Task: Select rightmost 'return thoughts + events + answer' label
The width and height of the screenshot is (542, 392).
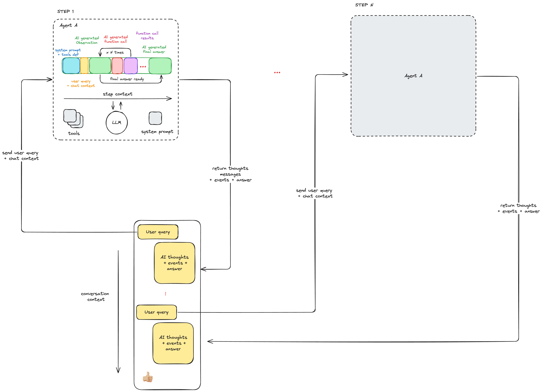Action: [x=519, y=208]
